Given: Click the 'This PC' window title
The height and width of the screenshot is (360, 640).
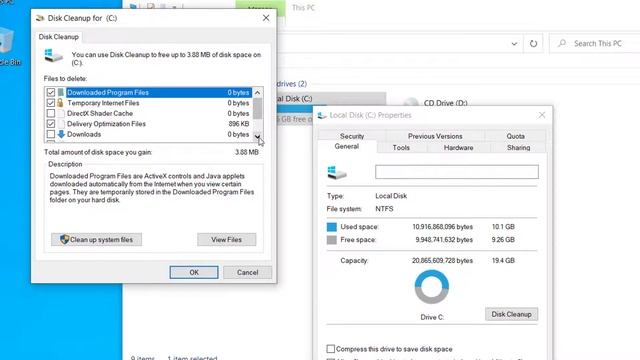Looking at the screenshot, I should (x=303, y=7).
